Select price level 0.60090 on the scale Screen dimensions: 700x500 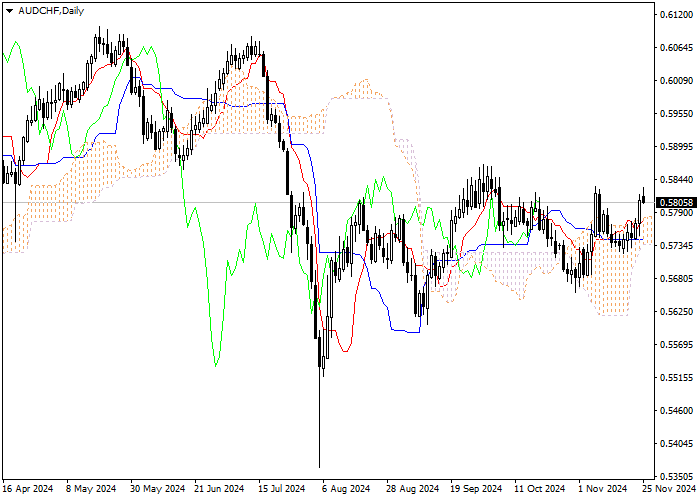[x=677, y=81]
